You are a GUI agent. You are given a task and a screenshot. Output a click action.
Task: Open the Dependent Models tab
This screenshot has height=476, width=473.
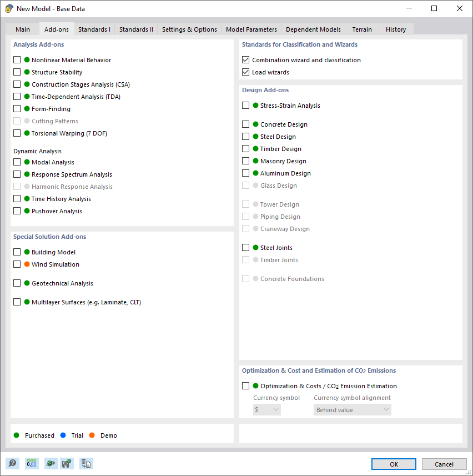point(313,29)
